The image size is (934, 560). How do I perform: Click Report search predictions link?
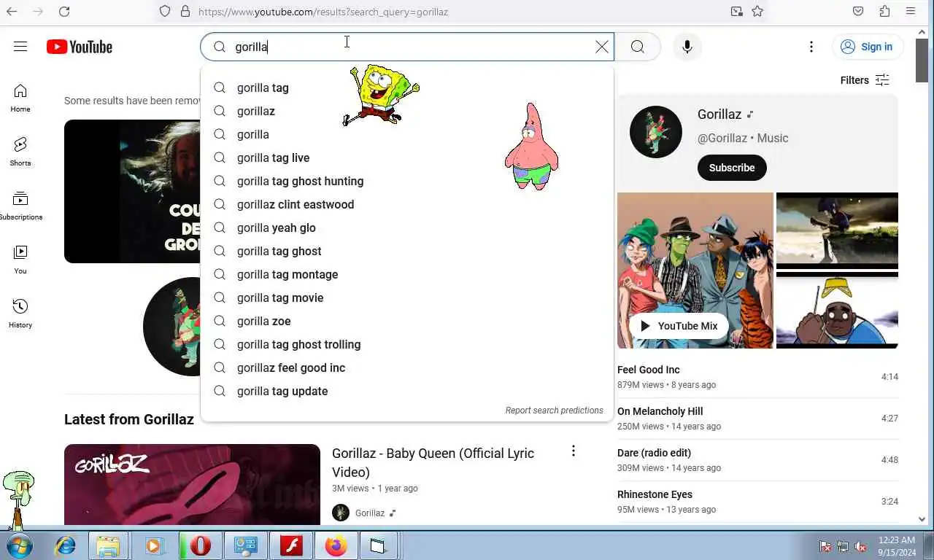(554, 411)
